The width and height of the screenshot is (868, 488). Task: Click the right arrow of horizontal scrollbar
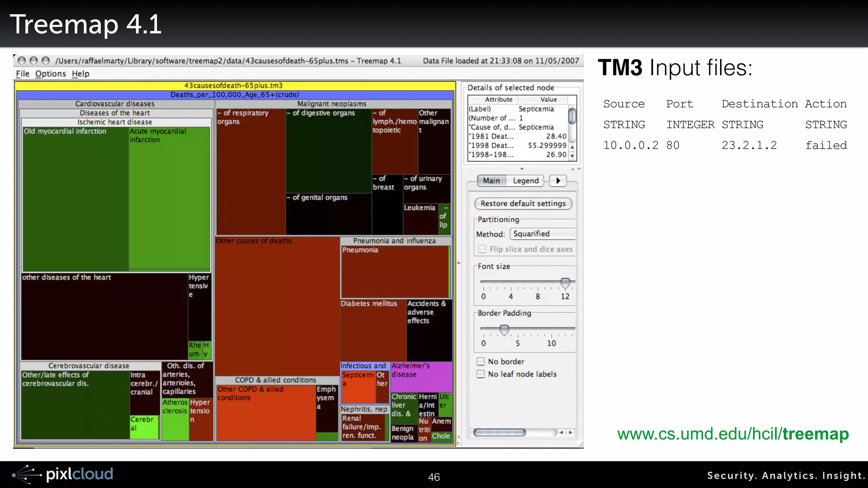571,433
